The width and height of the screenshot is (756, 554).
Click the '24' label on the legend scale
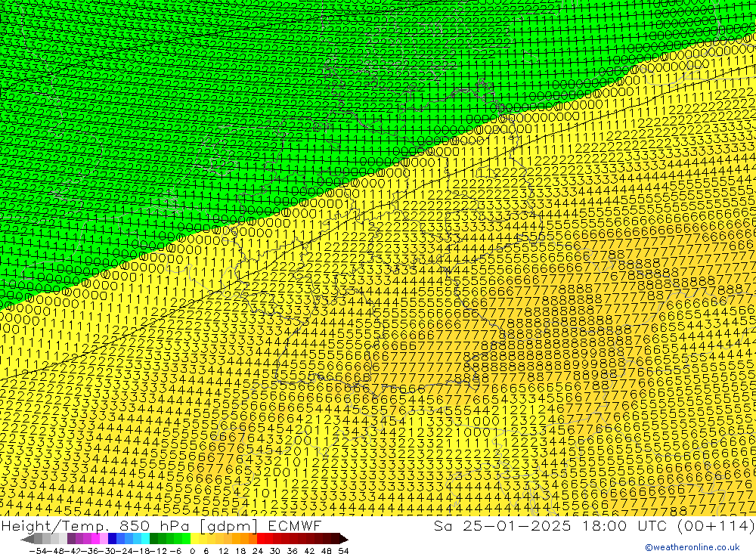tap(258, 551)
